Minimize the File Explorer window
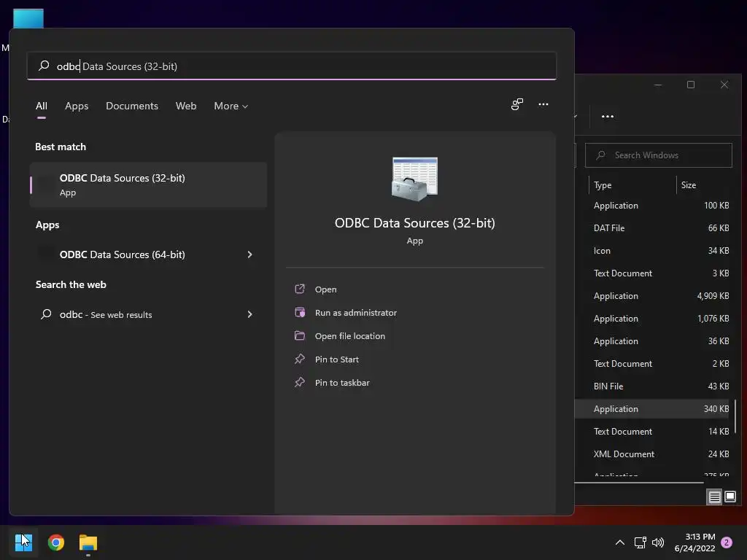 coord(658,85)
